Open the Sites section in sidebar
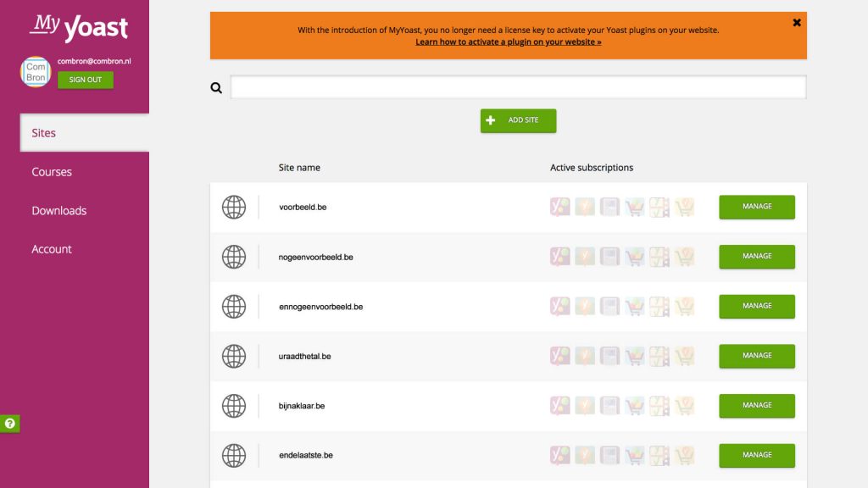 click(x=85, y=133)
